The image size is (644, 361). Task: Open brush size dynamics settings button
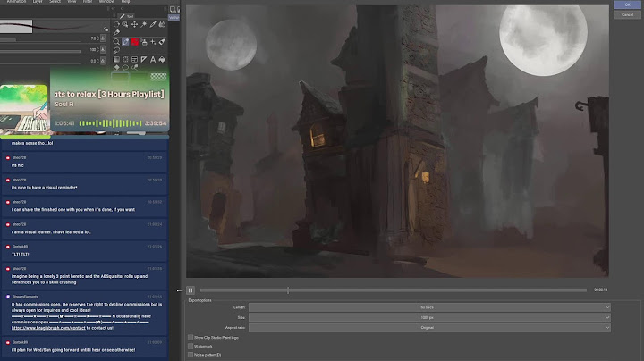coord(103,38)
